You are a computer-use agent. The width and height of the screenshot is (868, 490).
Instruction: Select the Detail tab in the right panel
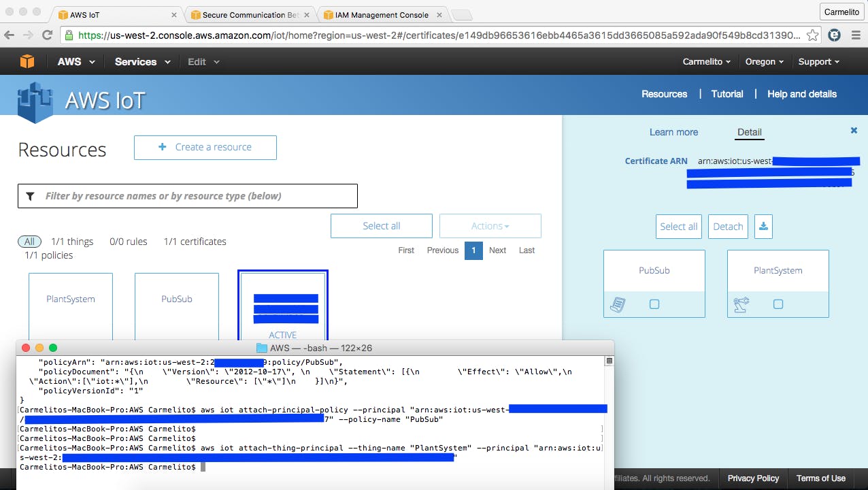(x=749, y=132)
